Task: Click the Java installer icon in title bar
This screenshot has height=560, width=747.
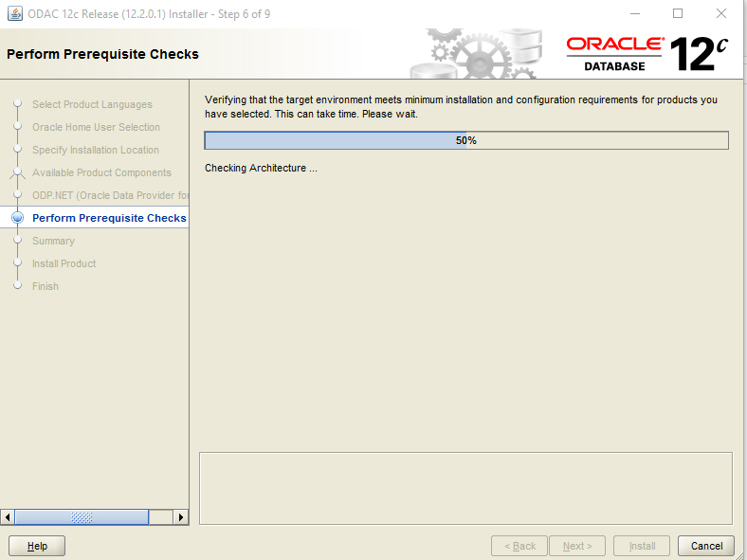Action: click(x=15, y=13)
